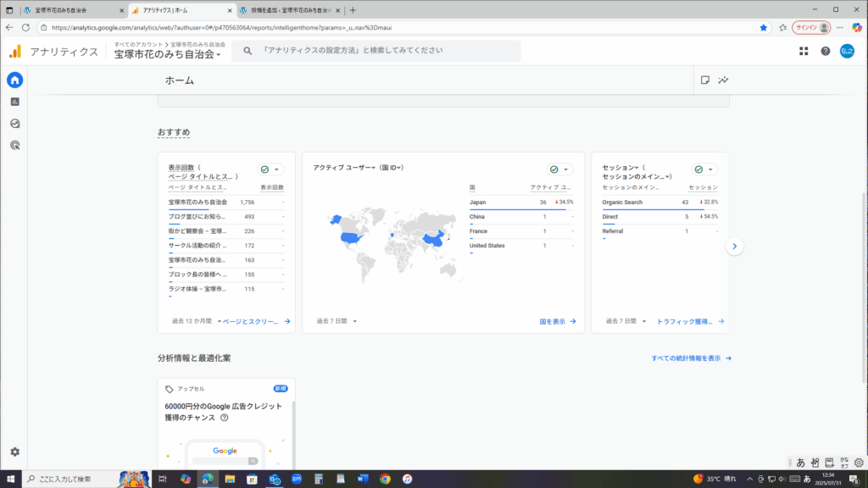The width and height of the screenshot is (868, 488).
Task: Click すべての統計情報を表示 link
Action: tap(692, 358)
